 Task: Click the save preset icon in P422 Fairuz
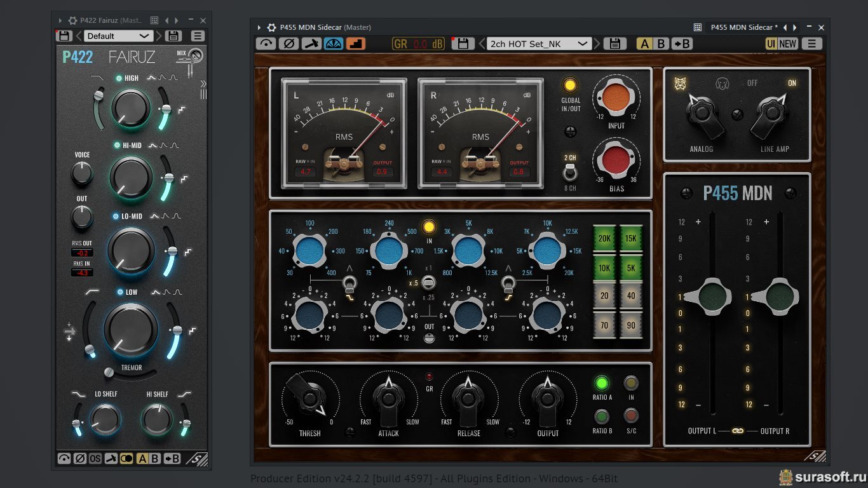click(x=173, y=36)
